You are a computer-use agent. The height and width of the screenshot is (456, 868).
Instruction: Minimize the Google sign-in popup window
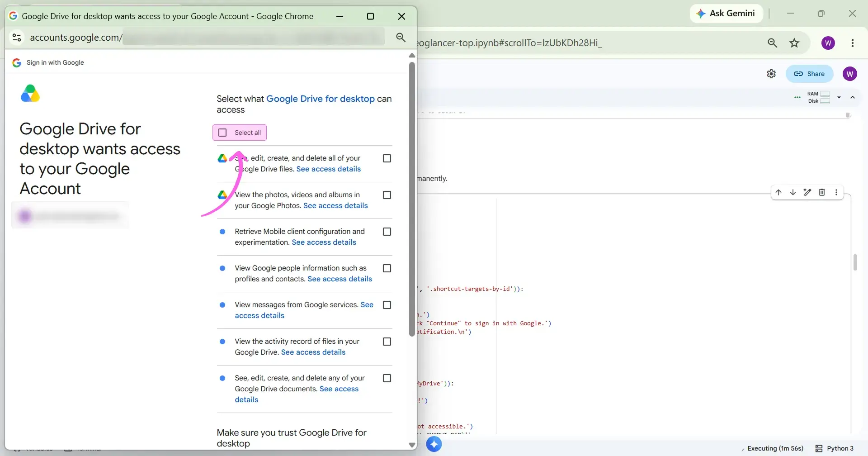pos(340,16)
